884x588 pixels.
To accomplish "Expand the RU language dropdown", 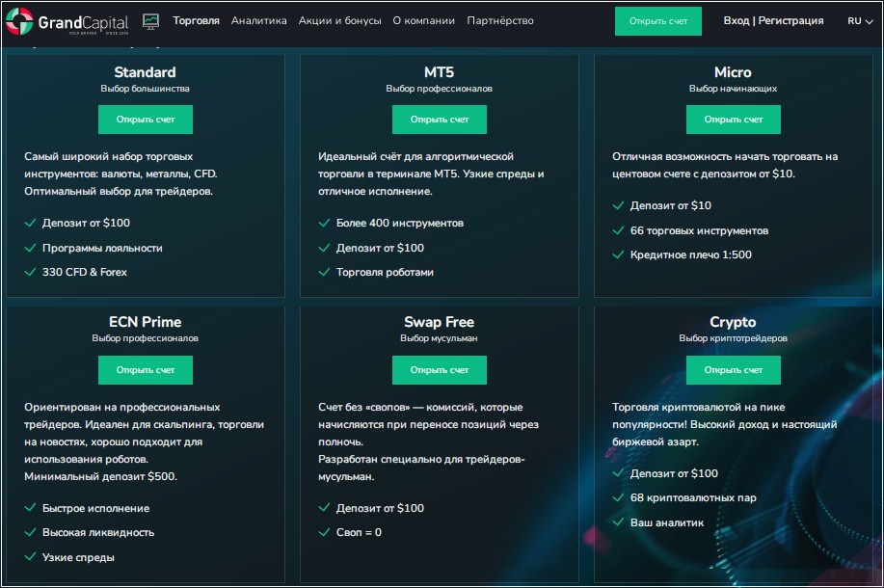I will (860, 21).
